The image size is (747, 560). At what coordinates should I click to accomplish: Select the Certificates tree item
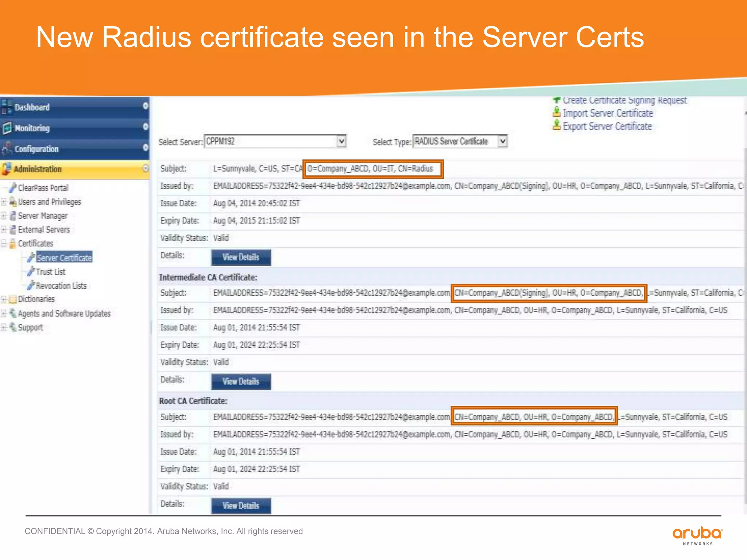click(x=36, y=243)
